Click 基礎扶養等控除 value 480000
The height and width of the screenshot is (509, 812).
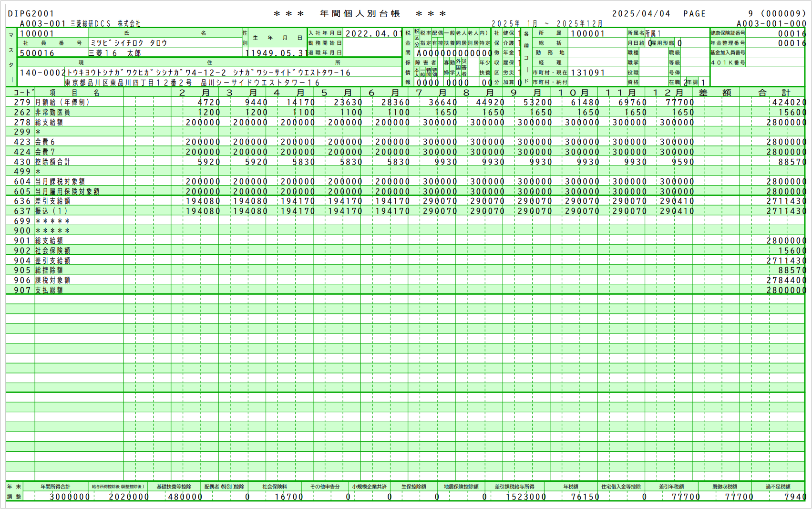(185, 497)
